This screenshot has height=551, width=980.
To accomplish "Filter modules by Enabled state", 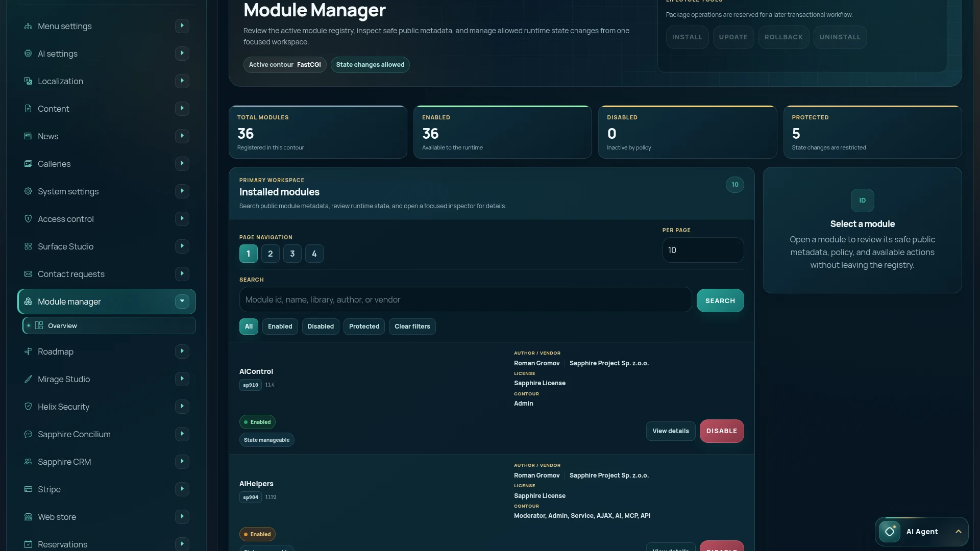I will tap(280, 327).
